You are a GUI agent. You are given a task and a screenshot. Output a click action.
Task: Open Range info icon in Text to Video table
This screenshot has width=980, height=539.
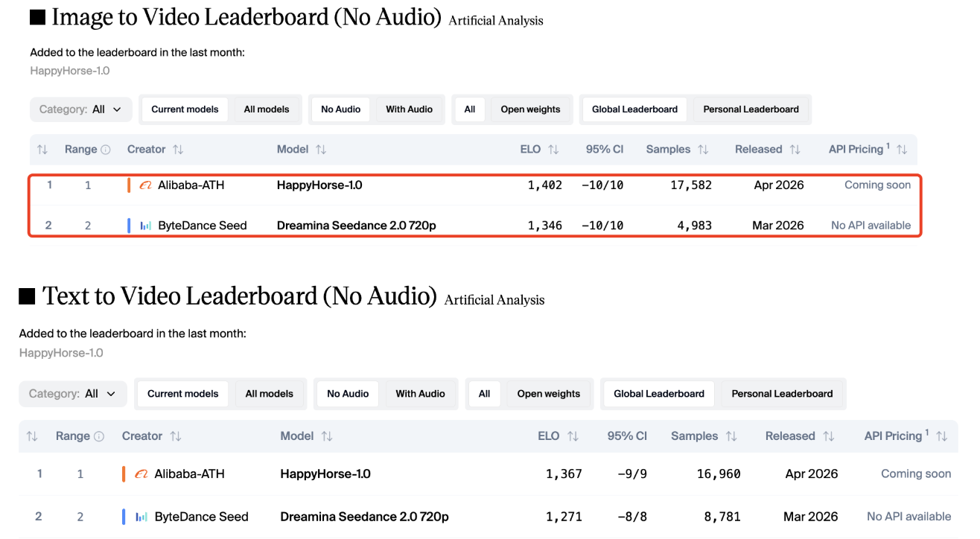click(x=99, y=436)
